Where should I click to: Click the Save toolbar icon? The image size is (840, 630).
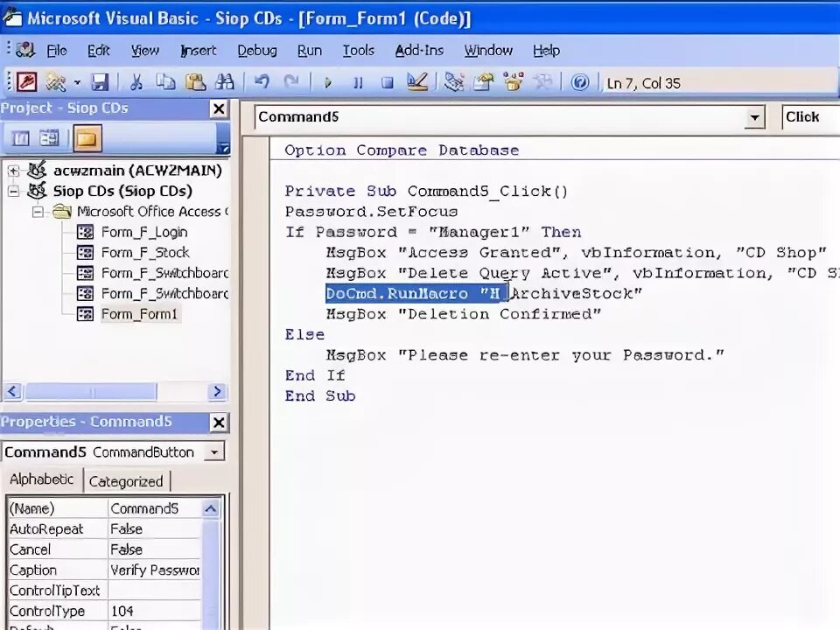100,82
